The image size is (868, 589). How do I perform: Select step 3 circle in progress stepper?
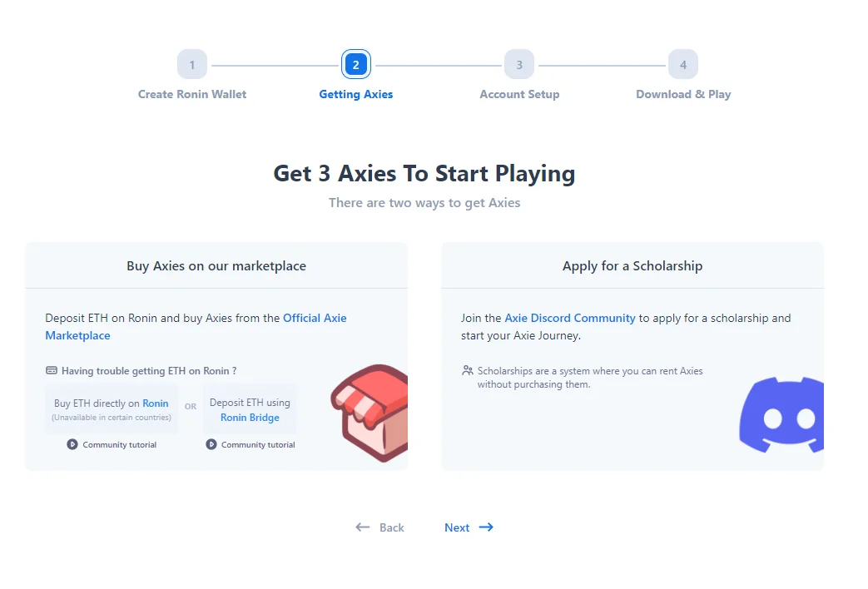click(x=519, y=65)
